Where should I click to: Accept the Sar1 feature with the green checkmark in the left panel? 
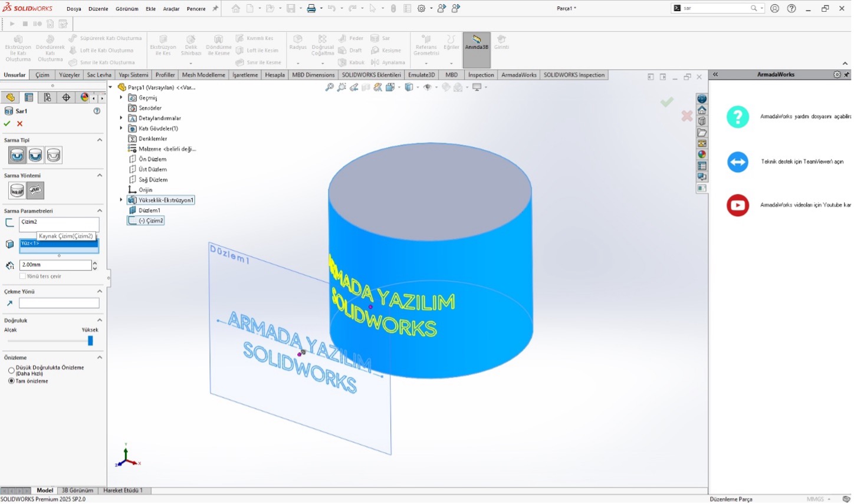click(7, 124)
